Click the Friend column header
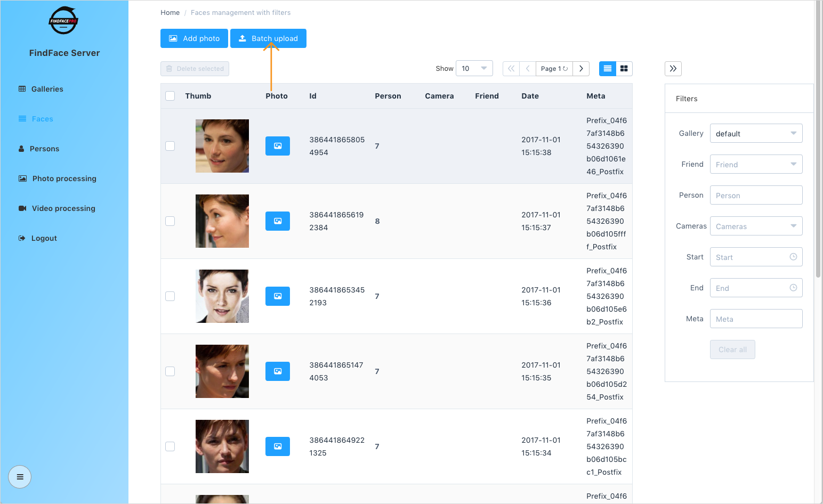The width and height of the screenshot is (823, 504). click(x=487, y=96)
